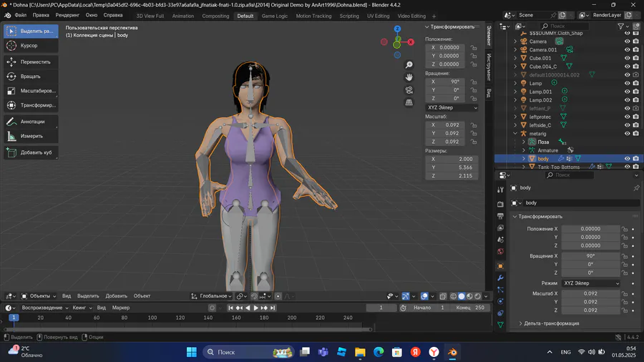The image size is (644, 362).
Task: Open the Файл menu
Action: (21, 15)
